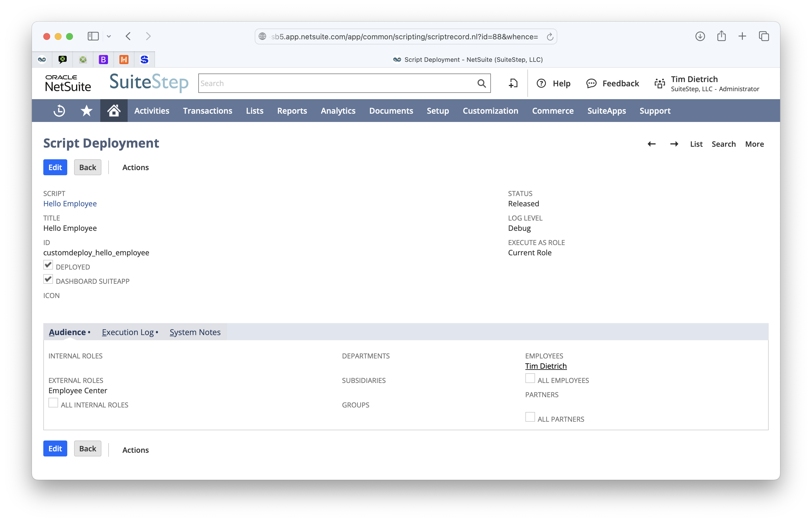Click the top Edit button
The image size is (812, 522).
[x=55, y=168]
